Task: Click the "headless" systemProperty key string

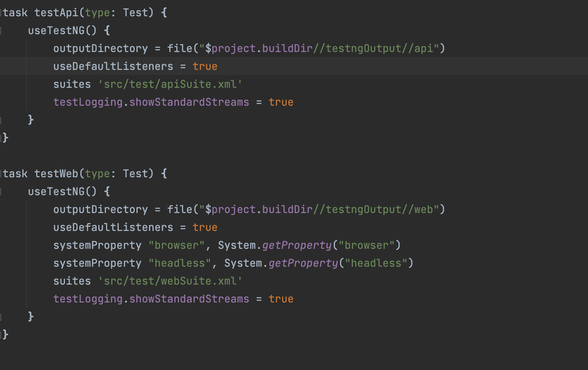Action: [x=179, y=263]
